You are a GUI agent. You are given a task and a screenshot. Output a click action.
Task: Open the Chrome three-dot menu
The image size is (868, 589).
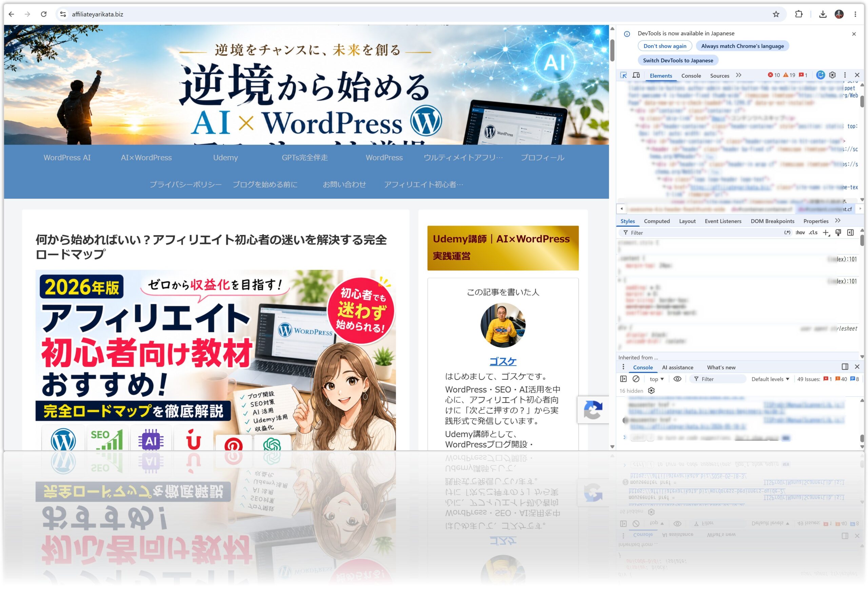855,14
